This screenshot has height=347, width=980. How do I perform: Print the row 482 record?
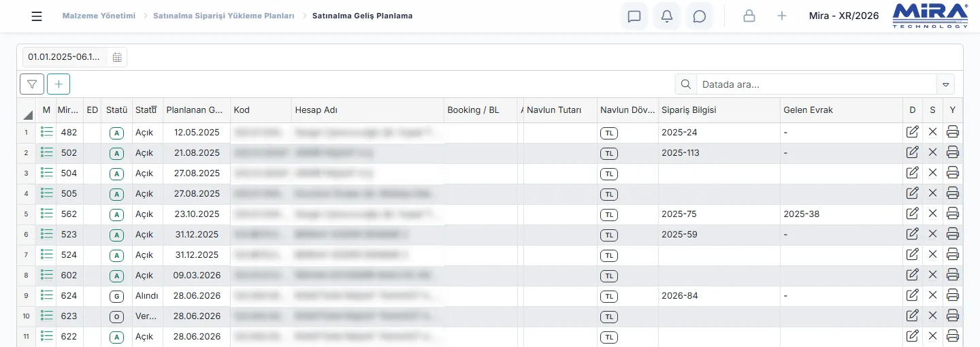tap(953, 132)
